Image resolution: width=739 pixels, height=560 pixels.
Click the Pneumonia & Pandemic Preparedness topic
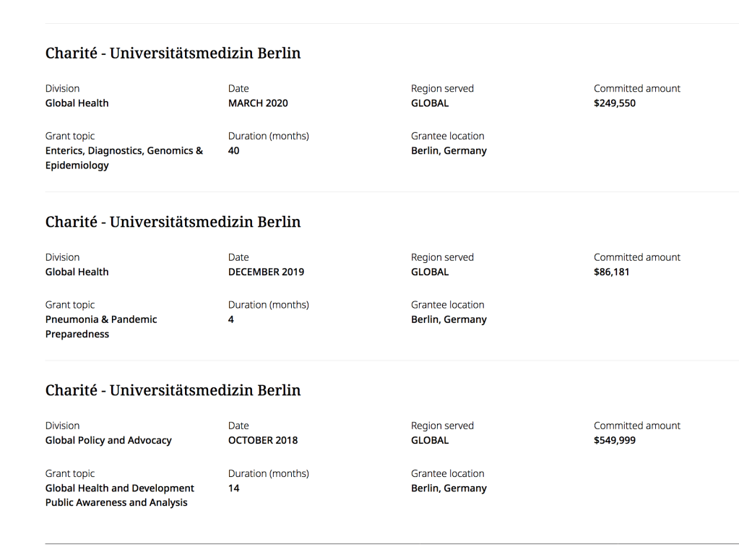(101, 327)
